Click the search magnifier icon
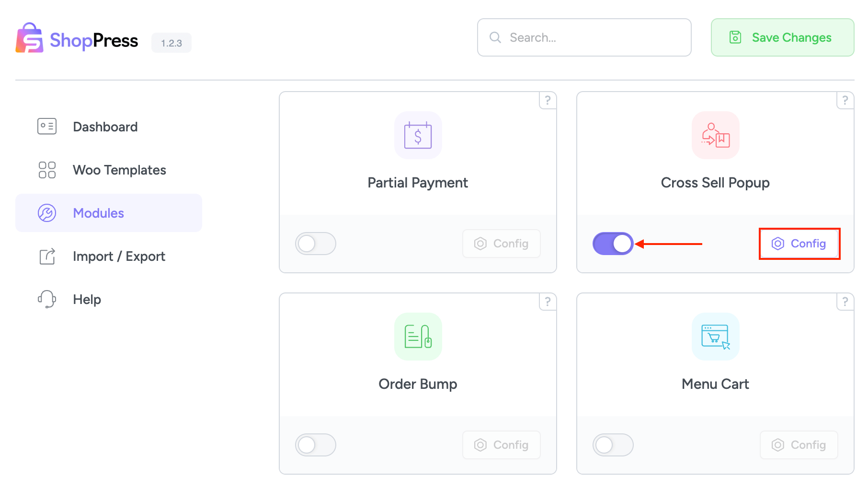 (x=495, y=37)
